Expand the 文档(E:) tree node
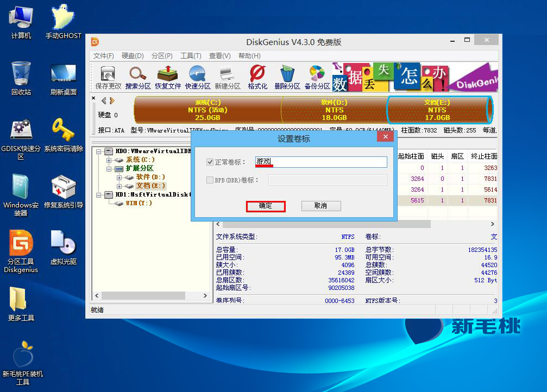 tap(120, 186)
